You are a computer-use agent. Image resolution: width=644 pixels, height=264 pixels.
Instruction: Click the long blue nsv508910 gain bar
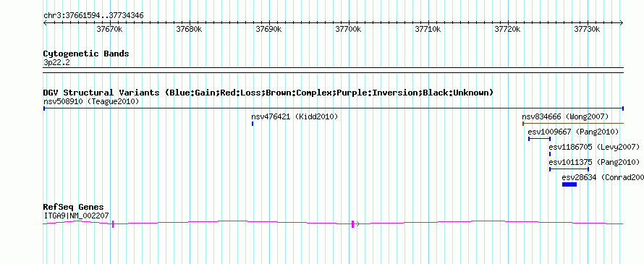[334, 108]
